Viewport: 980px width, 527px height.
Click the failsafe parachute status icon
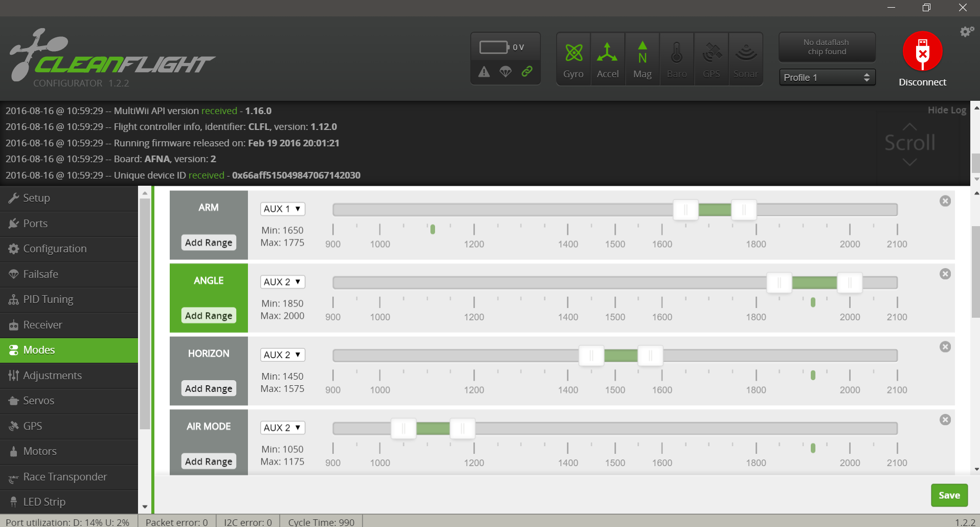(x=506, y=72)
